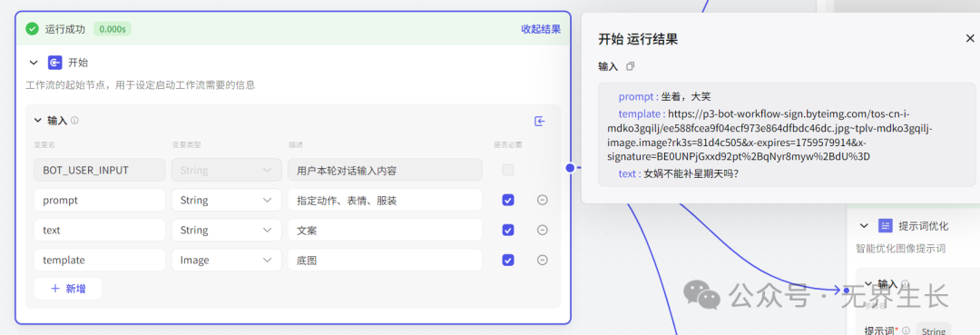
Task: Click the description field 底图
Action: point(385,260)
